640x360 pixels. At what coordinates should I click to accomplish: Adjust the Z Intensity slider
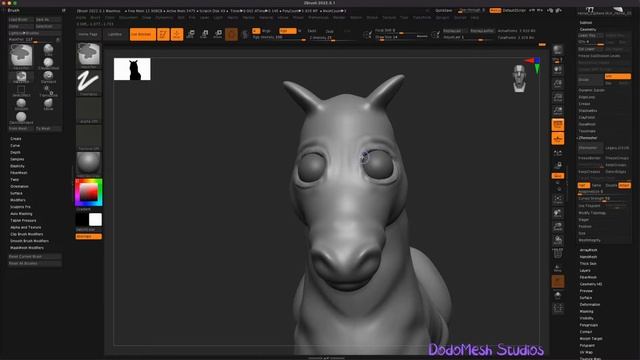(x=331, y=38)
